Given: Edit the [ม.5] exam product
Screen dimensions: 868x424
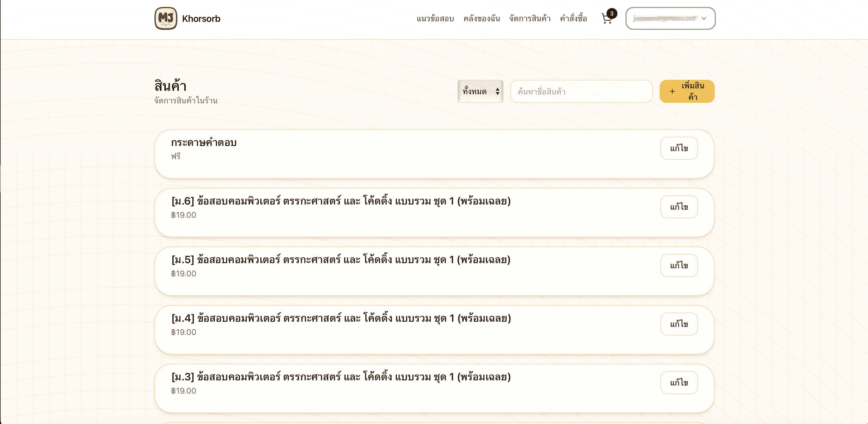Looking at the screenshot, I should 679,265.
